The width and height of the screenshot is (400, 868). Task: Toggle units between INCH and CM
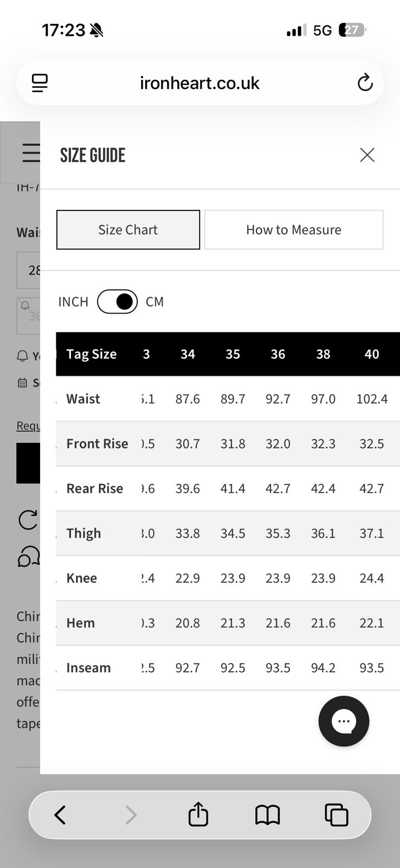(x=117, y=302)
